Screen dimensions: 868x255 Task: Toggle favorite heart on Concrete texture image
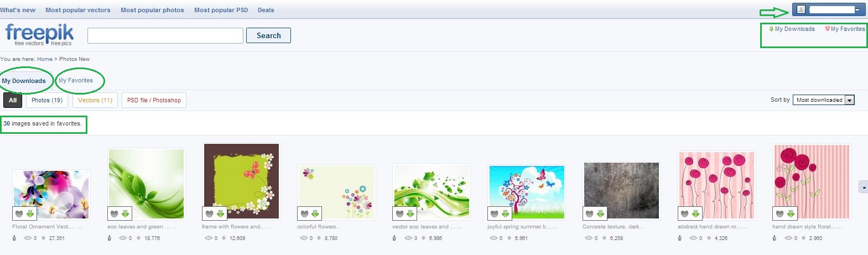590,214
